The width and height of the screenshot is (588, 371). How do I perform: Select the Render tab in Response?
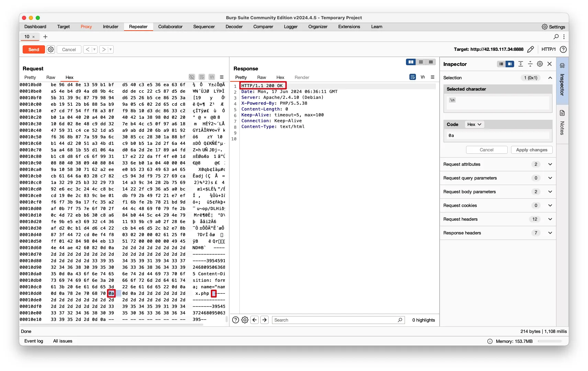pyautogui.click(x=302, y=78)
